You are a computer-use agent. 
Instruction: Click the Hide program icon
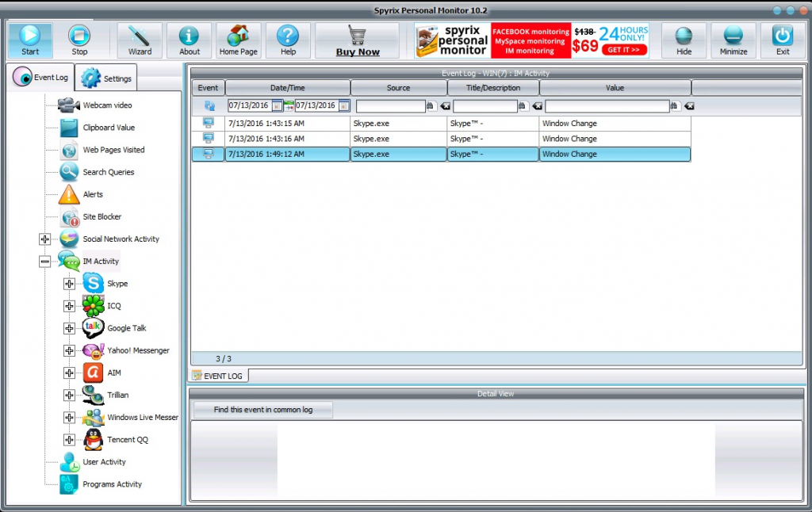coord(684,36)
